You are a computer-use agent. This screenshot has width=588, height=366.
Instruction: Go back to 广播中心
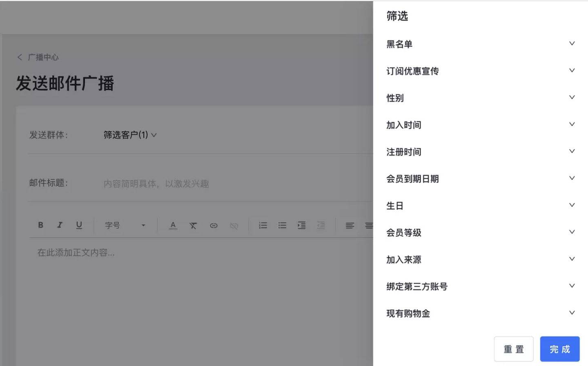pyautogui.click(x=38, y=57)
